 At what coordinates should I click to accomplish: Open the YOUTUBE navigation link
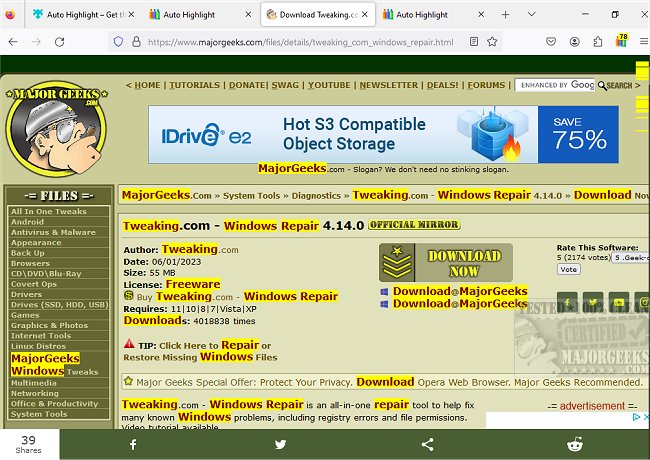point(329,85)
